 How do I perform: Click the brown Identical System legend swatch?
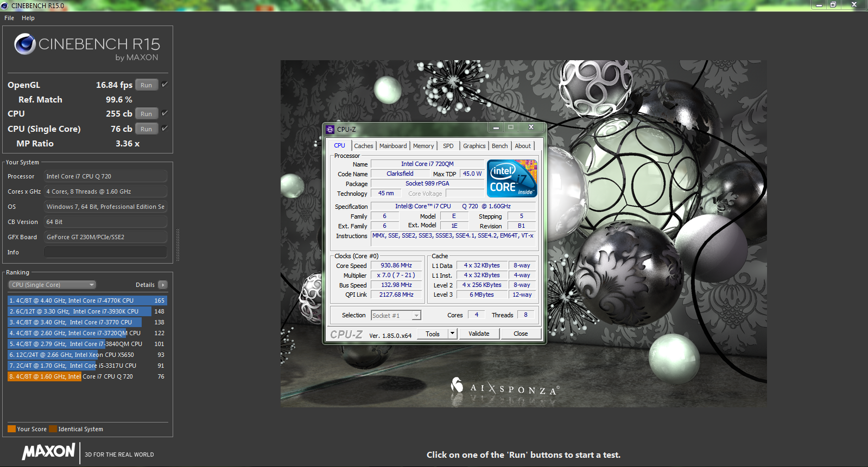[53, 429]
